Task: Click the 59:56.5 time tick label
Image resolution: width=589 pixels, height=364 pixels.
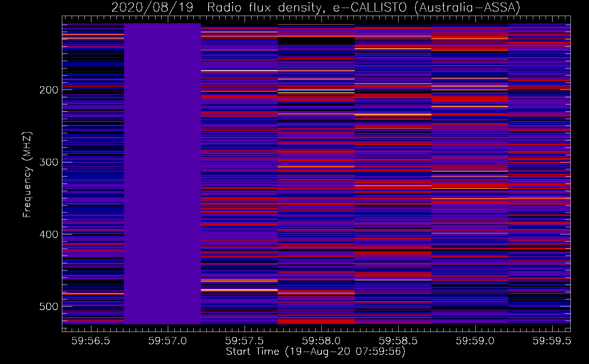Action: (91, 341)
